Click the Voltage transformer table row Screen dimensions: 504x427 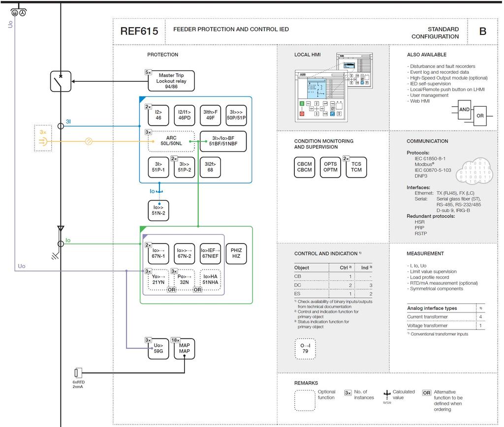click(446, 326)
